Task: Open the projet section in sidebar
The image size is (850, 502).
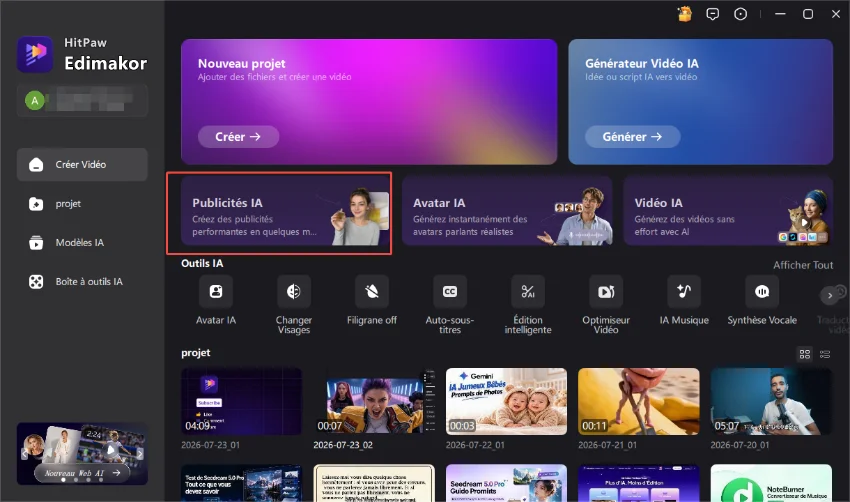Action: pyautogui.click(x=82, y=204)
